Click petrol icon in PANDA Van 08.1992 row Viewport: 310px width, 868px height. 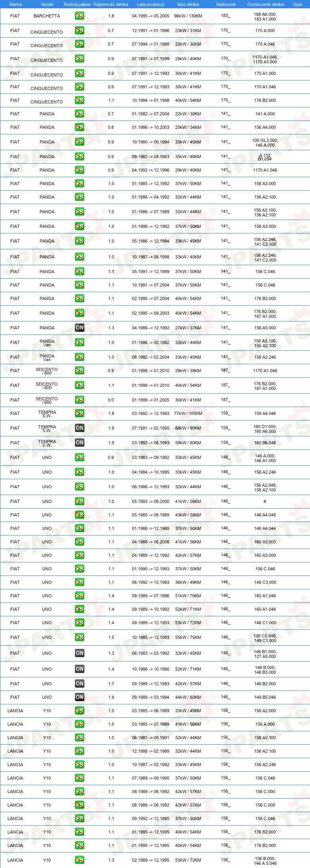point(79,357)
